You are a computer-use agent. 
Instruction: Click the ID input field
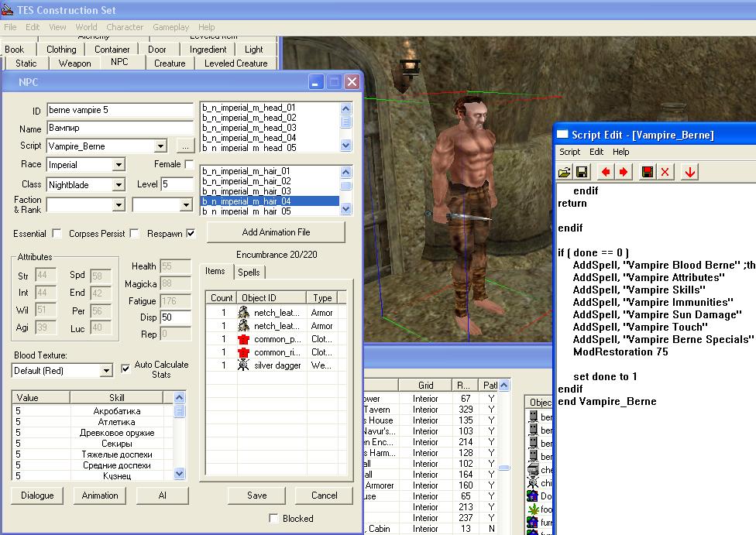coord(120,110)
